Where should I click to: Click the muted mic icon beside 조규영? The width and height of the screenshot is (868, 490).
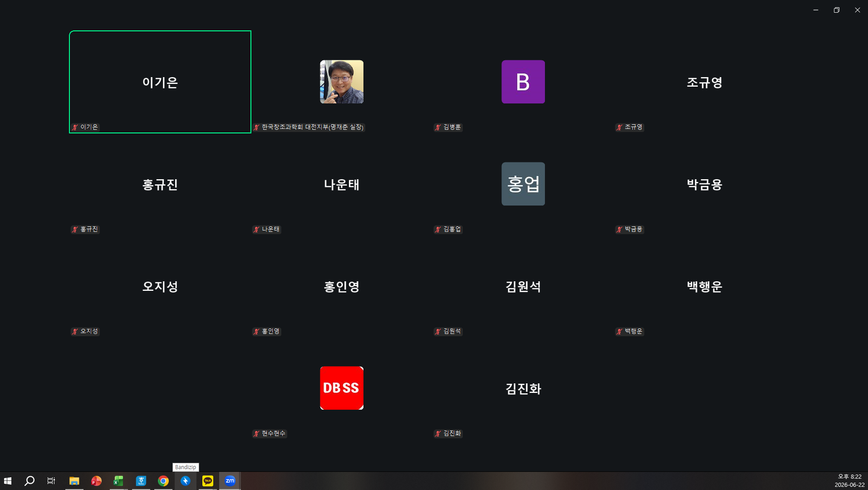tap(620, 127)
